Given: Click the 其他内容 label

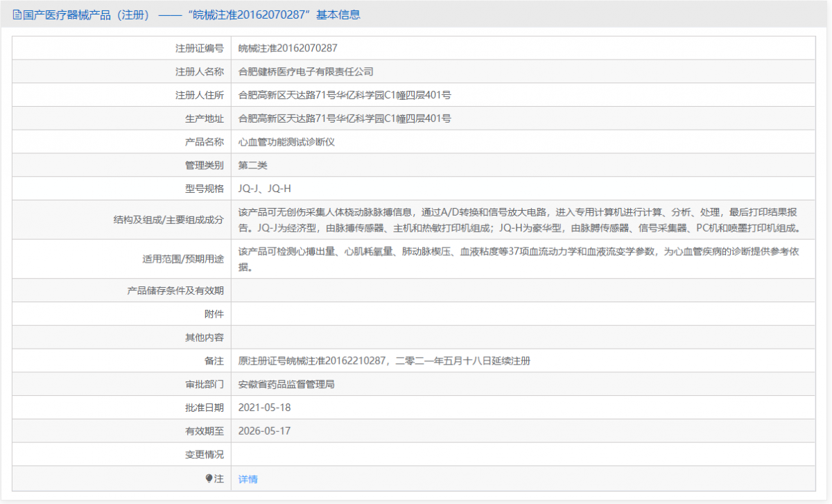Looking at the screenshot, I should (205, 338).
